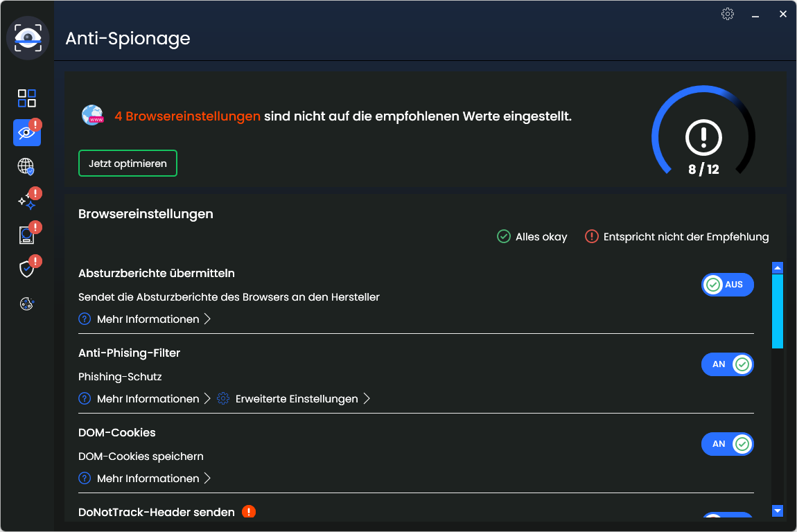Toggle the Anti-Phising-Filter switch
Screen dimensions: 797x532
727,364
